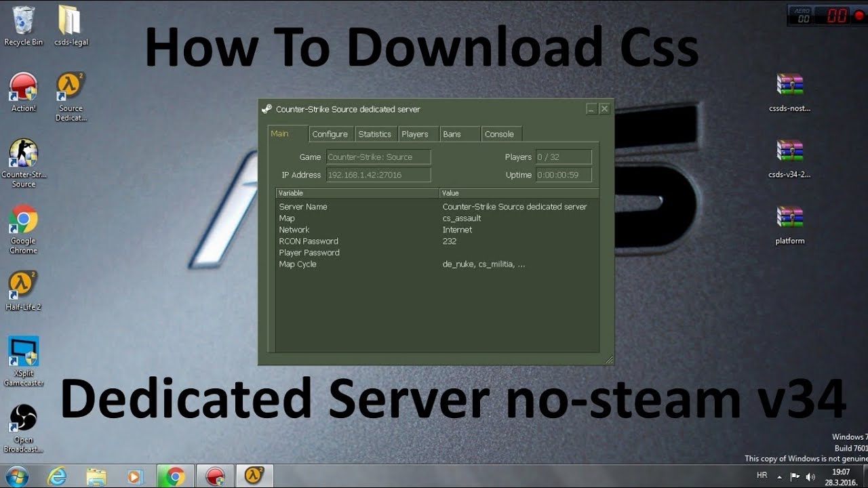Image resolution: width=868 pixels, height=488 pixels.
Task: Click the Internet network value
Action: 457,230
